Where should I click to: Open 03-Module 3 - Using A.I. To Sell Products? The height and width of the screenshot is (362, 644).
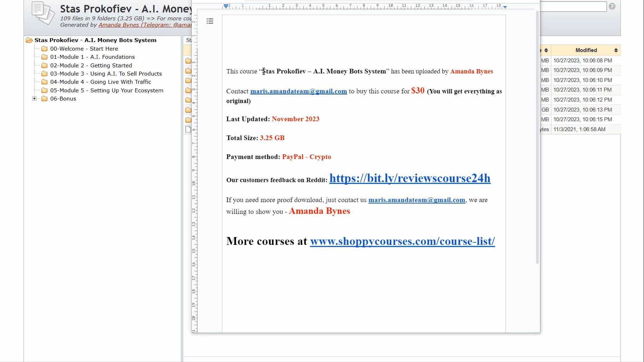(x=106, y=74)
